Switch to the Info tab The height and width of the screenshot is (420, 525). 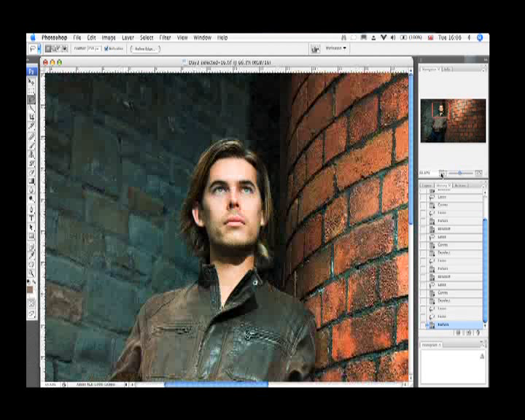tap(447, 69)
